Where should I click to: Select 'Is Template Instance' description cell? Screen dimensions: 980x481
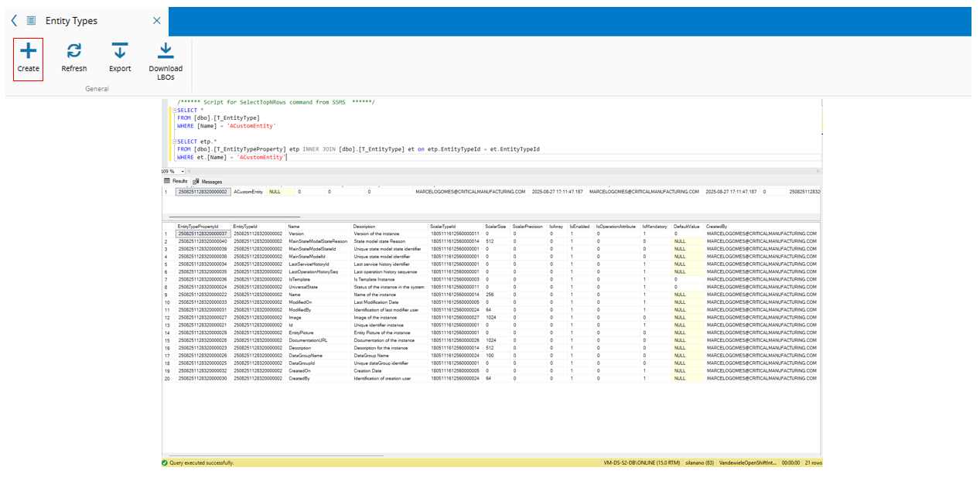pos(390,279)
